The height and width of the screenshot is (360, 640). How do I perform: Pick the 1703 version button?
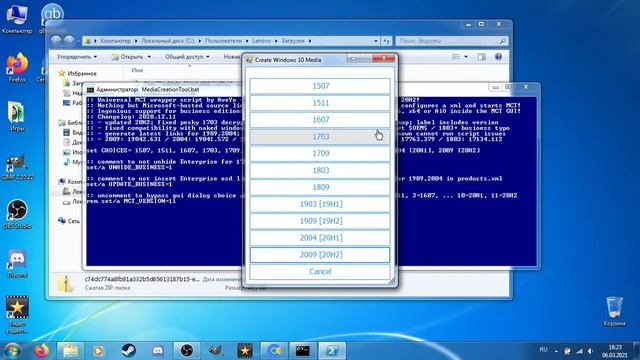pos(320,137)
